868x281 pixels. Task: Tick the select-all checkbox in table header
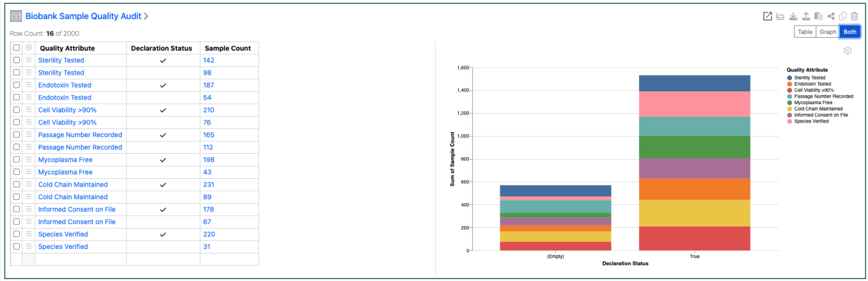[x=17, y=48]
